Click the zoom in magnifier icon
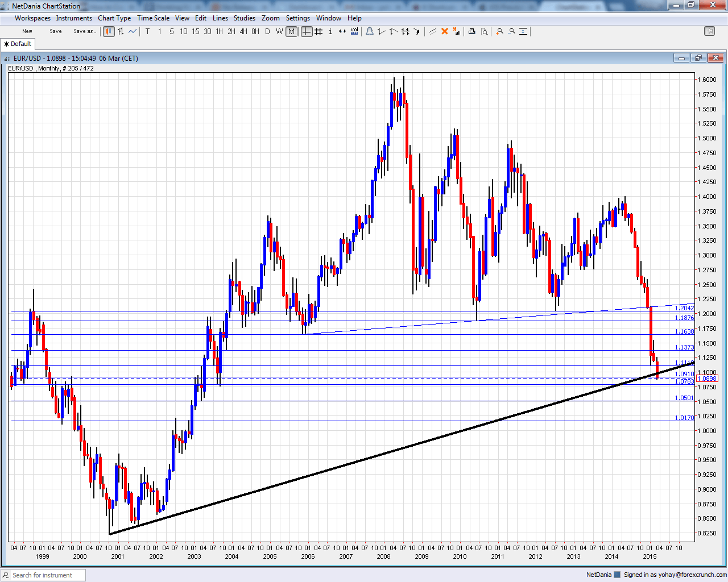Screen dimensions: 728x582 click(499, 31)
